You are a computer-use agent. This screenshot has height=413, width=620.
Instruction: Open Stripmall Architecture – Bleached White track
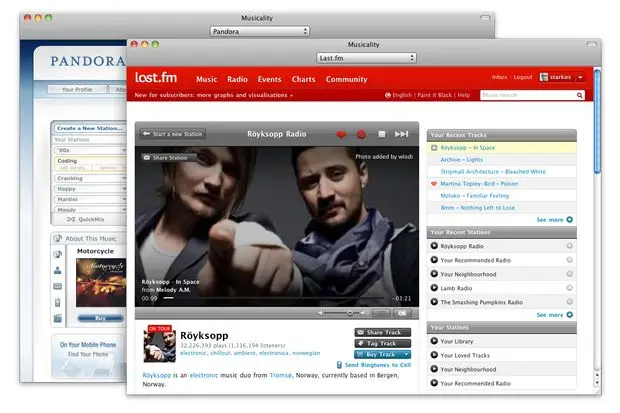[493, 172]
